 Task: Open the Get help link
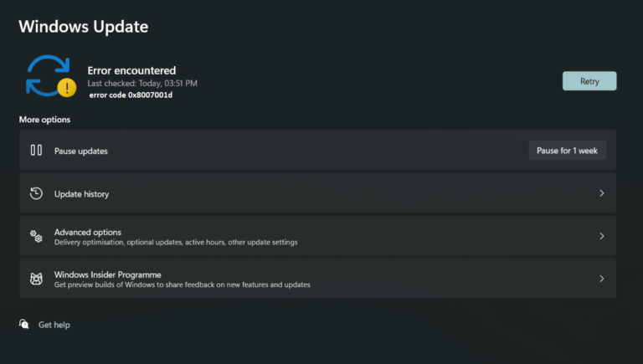[x=54, y=325]
